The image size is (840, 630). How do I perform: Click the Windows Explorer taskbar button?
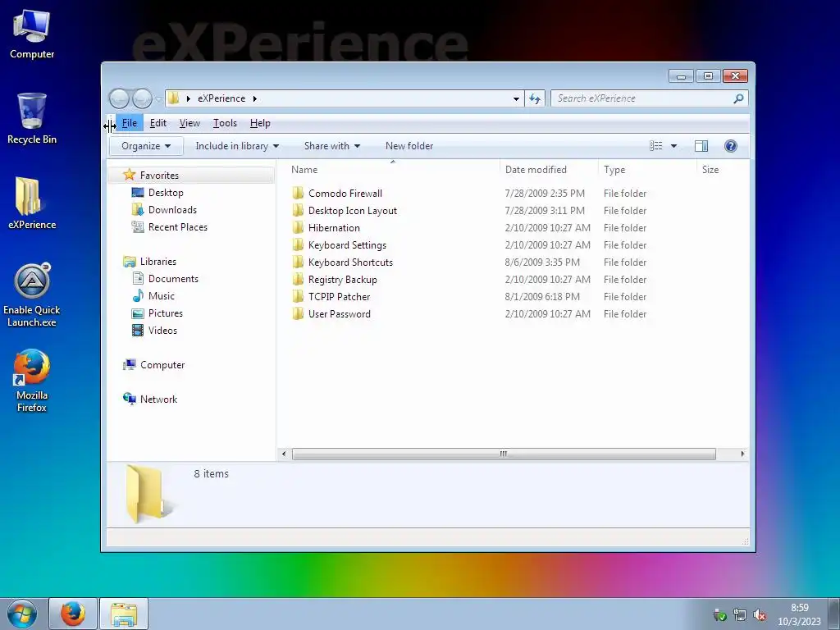point(124,614)
